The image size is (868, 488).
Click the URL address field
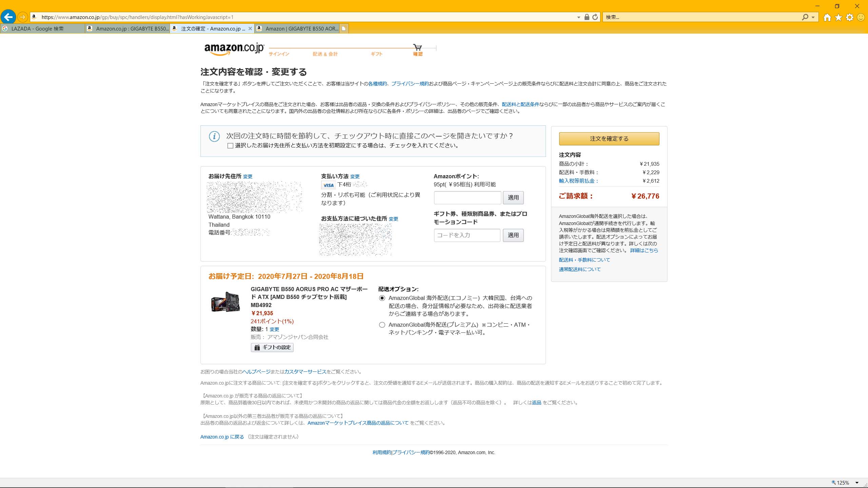click(305, 17)
